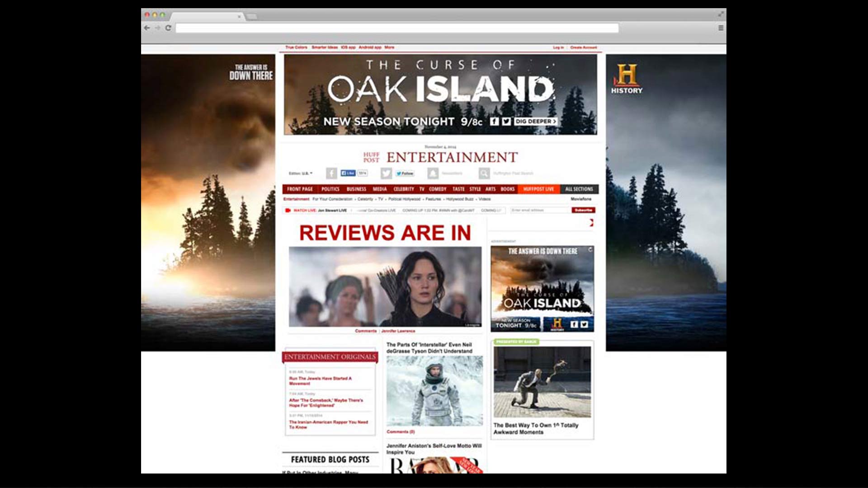The image size is (868, 488).
Task: Click the Jon Stewart LIVE link
Action: 332,211
